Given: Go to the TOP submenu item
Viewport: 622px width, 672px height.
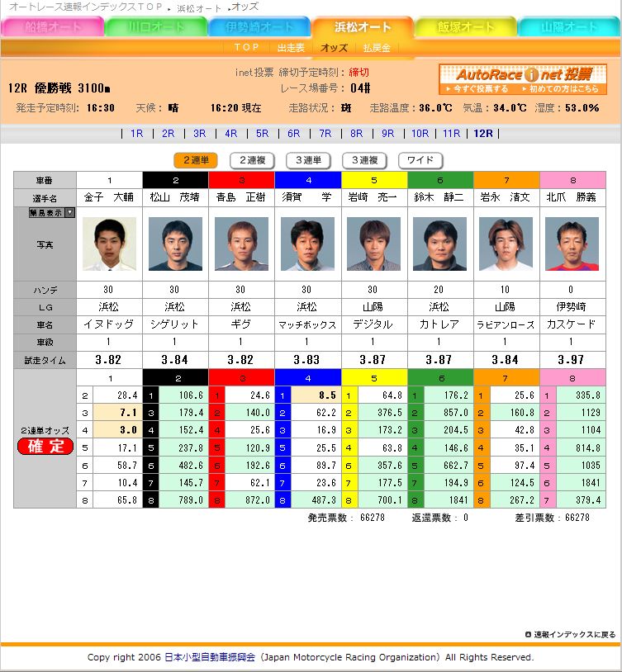Looking at the screenshot, I should (x=247, y=47).
